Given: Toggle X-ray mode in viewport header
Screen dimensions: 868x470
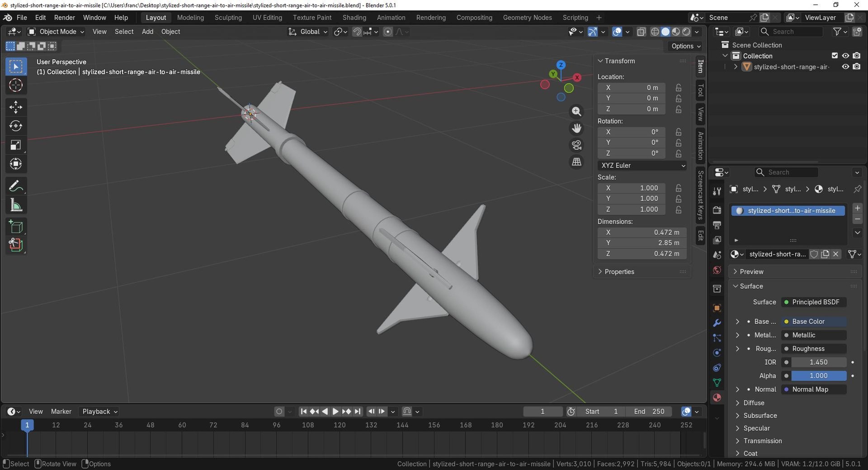Looking at the screenshot, I should point(641,32).
